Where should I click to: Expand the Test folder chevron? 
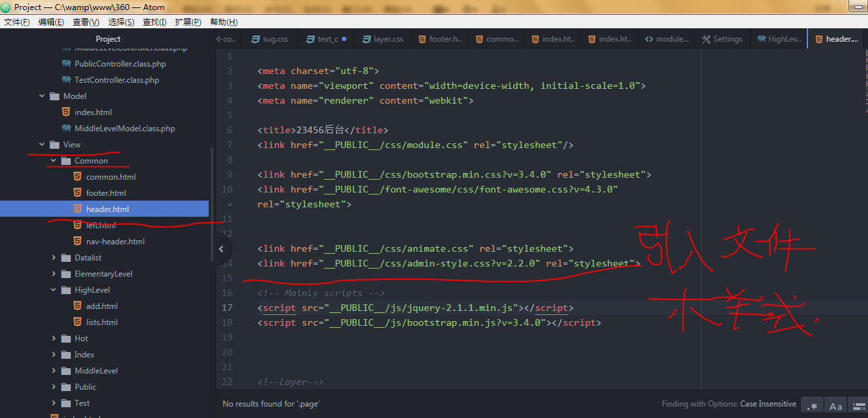point(54,403)
